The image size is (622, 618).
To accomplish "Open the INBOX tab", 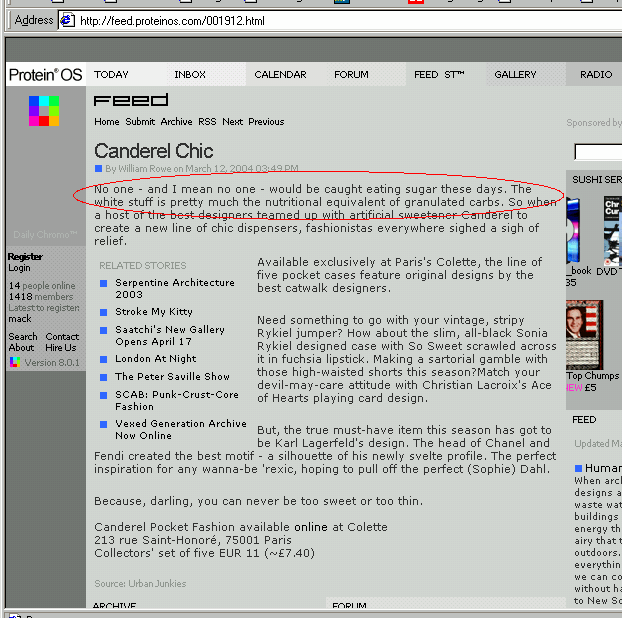I will pyautogui.click(x=190, y=75).
